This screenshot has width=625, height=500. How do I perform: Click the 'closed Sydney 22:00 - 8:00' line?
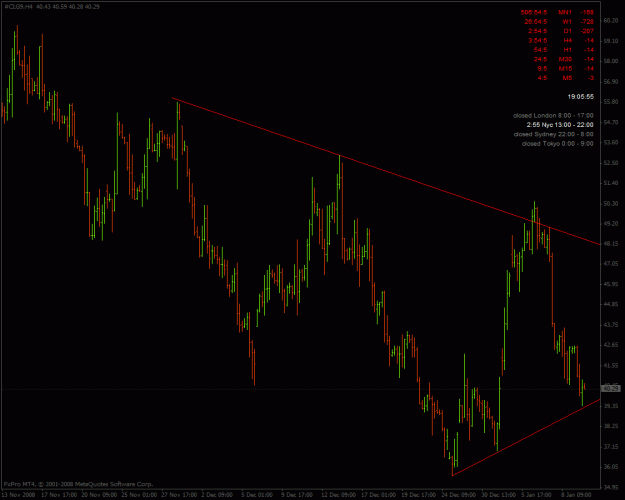553,134
